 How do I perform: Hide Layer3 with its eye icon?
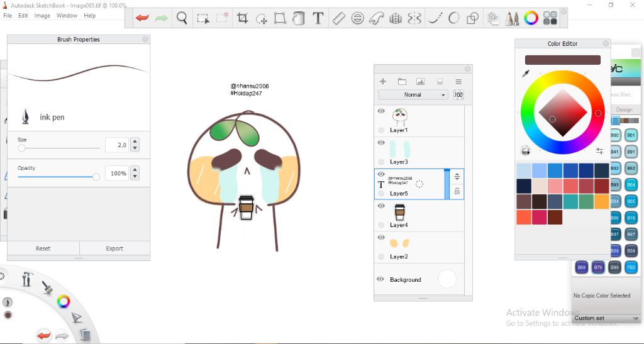(x=381, y=143)
